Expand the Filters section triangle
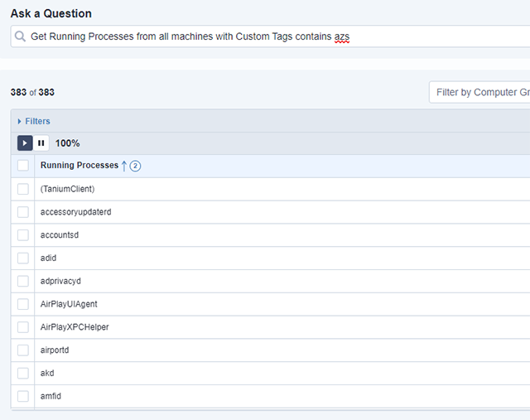The width and height of the screenshot is (530, 420). tap(20, 122)
